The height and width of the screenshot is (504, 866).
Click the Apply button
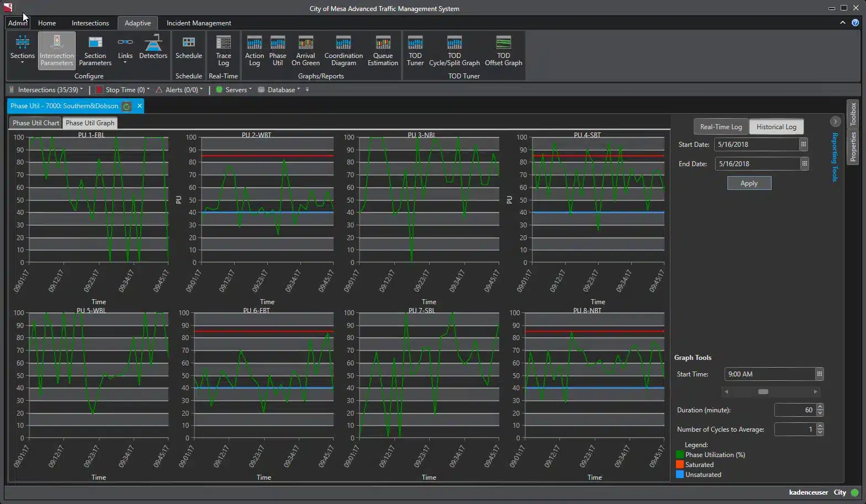coord(749,183)
